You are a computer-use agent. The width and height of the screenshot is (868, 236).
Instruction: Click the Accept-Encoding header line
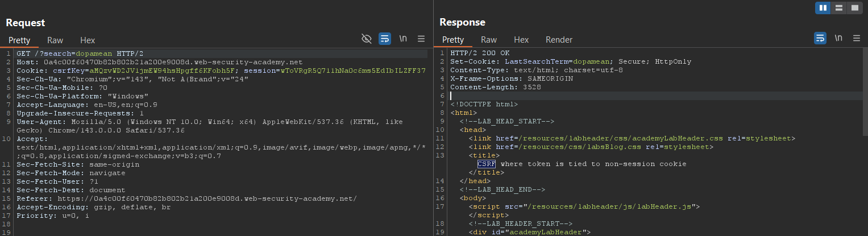click(94, 207)
